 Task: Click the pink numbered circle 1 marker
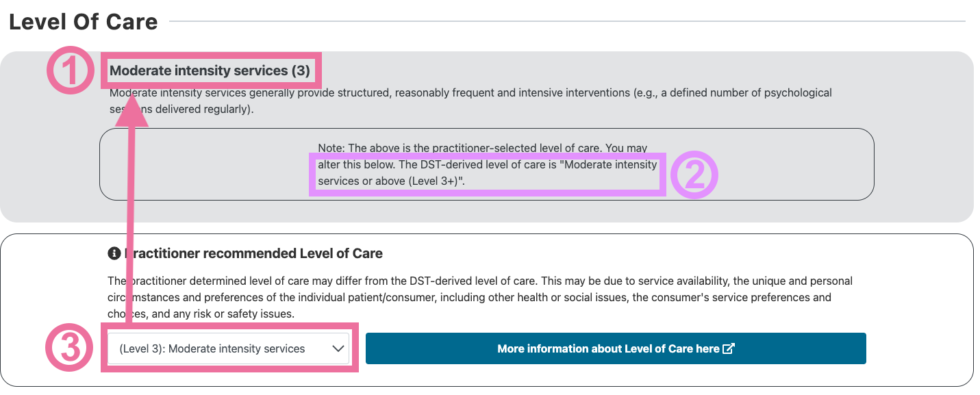pos(71,70)
